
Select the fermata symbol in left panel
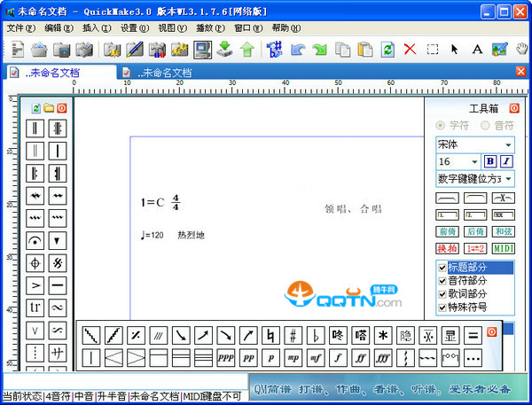35,240
